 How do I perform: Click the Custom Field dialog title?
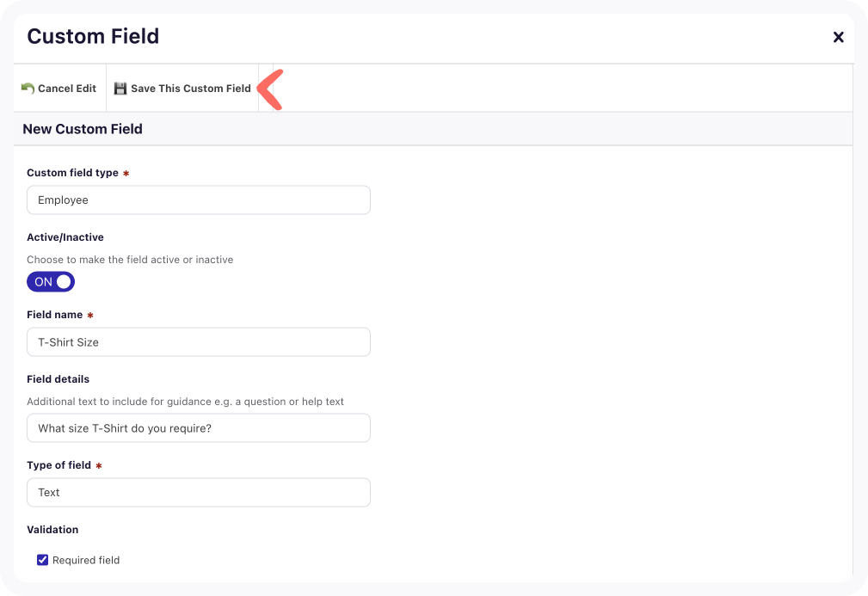[x=93, y=36]
